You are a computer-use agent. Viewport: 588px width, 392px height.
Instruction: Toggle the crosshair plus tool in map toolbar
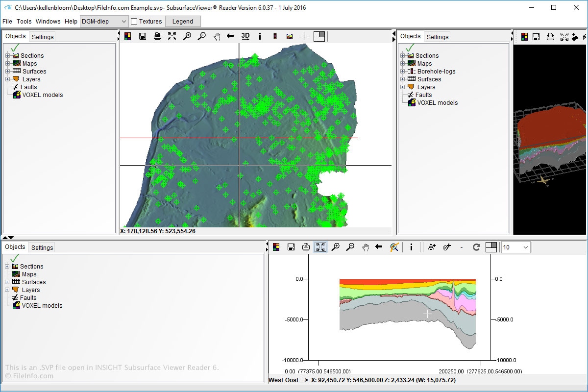pos(304,36)
